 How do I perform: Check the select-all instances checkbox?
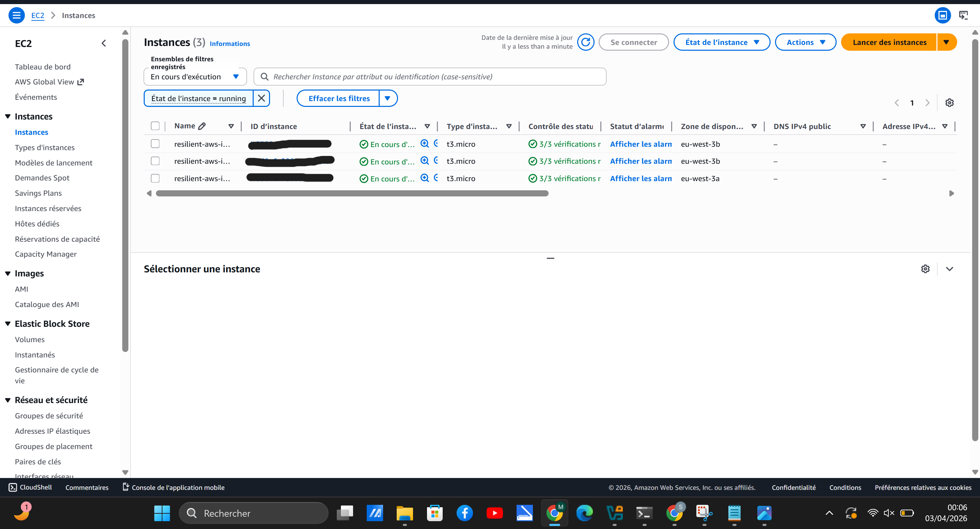[155, 126]
